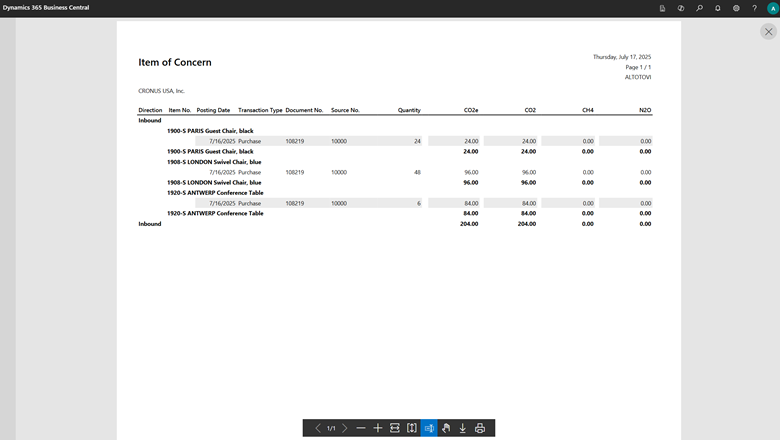Click the first '1920-S ANTWERP Conference Table' heading
This screenshot has width=780, height=440.
(215, 193)
